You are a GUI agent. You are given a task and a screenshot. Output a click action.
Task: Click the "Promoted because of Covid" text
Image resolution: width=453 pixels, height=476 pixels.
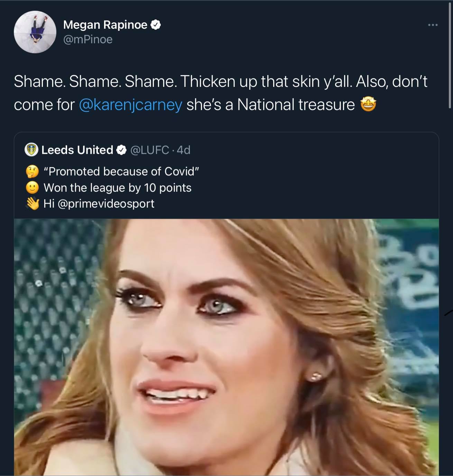121,172
